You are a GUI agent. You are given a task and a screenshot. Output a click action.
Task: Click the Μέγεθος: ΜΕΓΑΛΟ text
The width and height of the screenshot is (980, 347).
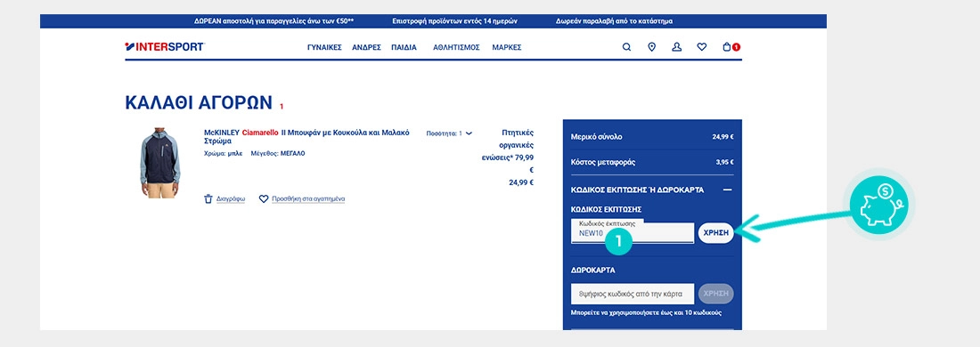278,154
